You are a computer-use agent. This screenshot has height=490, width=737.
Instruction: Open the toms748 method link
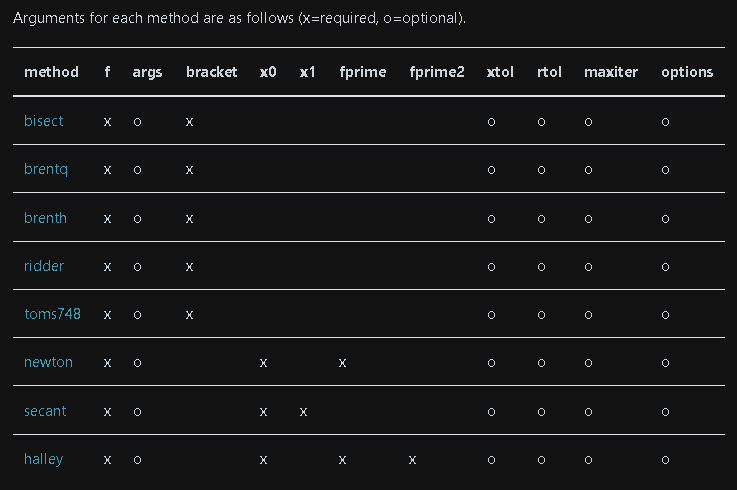click(x=52, y=314)
